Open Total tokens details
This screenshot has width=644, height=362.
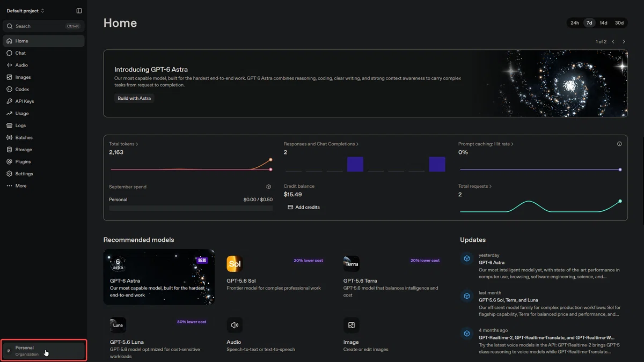(123, 144)
